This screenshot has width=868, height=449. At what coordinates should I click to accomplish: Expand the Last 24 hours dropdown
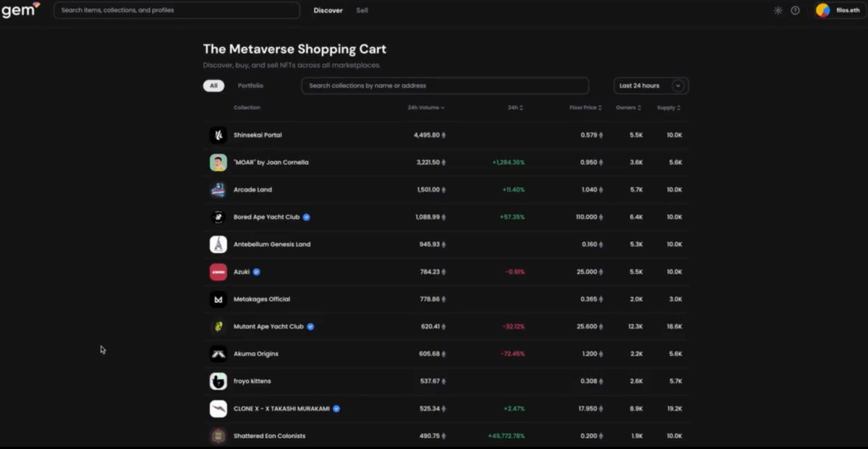coord(650,86)
